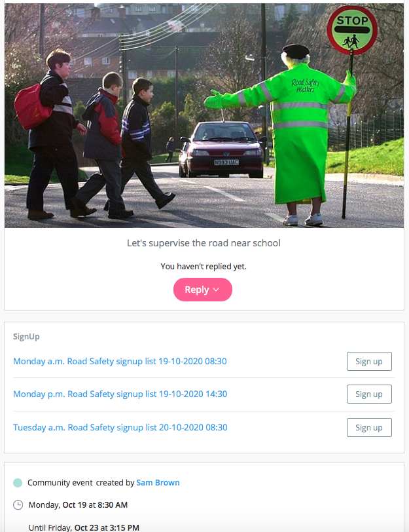
Task: Click the event title about supervising the road
Action: point(204,243)
